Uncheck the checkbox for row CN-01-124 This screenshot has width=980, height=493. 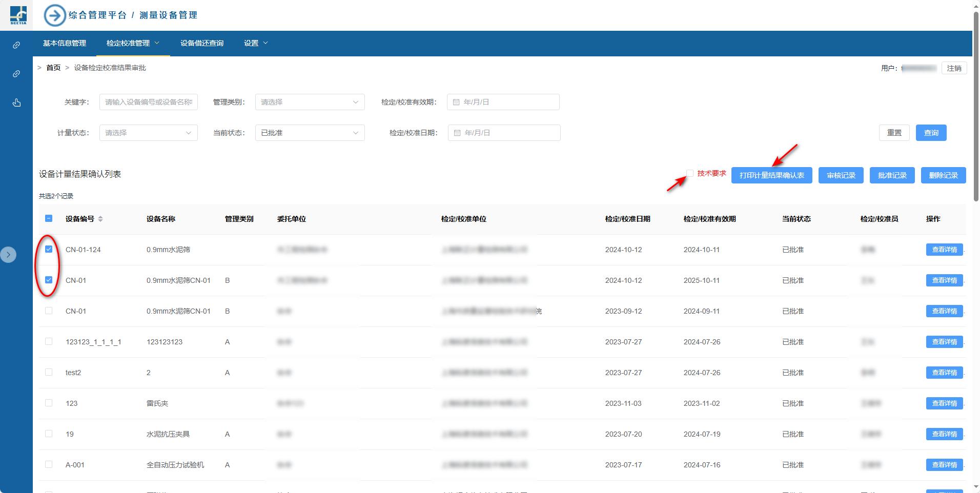click(x=49, y=249)
